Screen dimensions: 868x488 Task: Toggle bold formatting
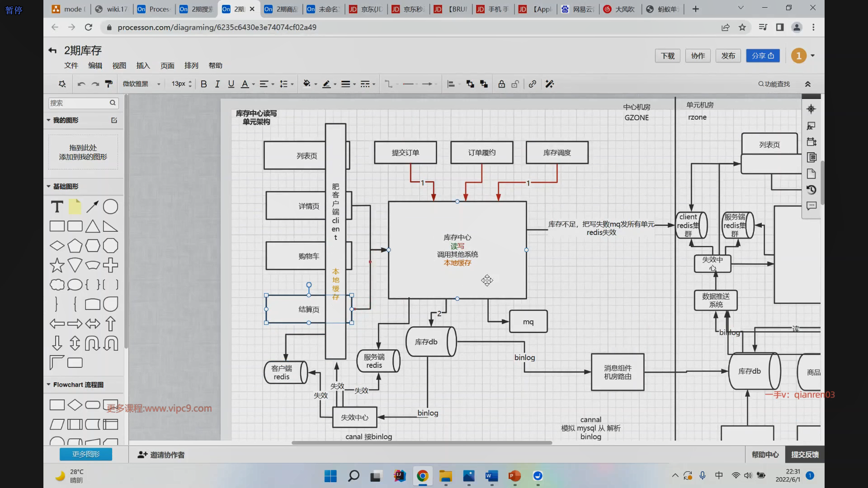[x=204, y=84]
